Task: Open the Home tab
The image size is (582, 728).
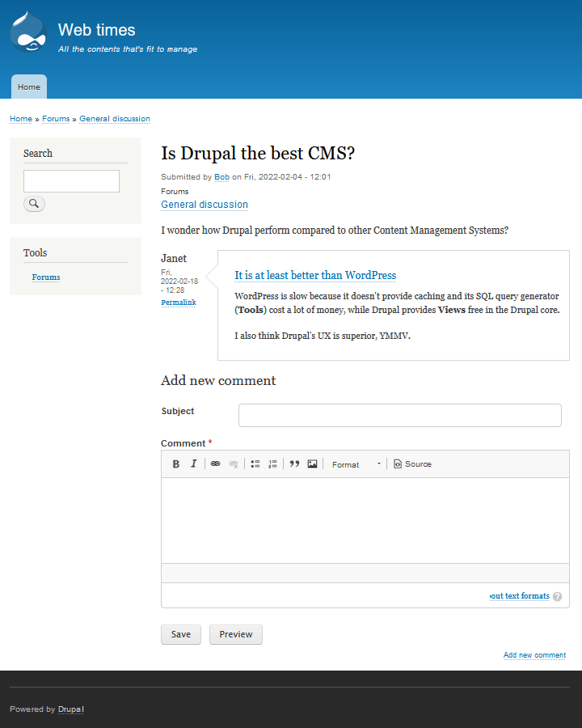Action: pos(29,87)
